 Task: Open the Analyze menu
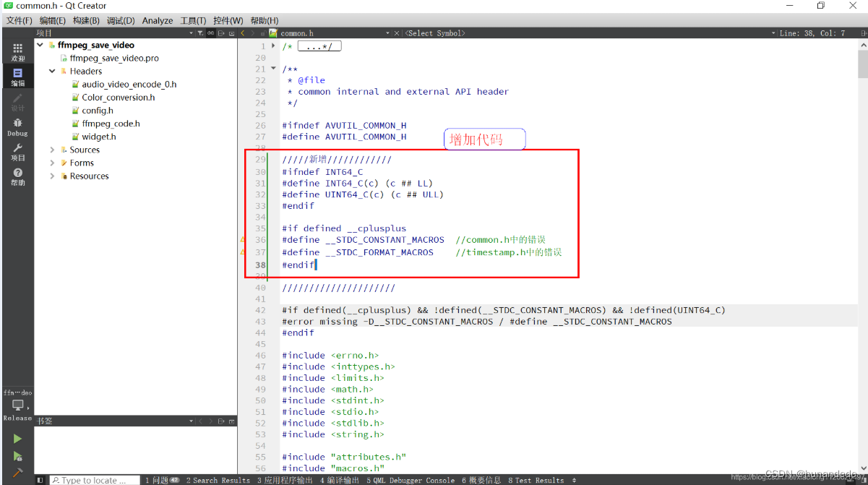click(x=157, y=20)
